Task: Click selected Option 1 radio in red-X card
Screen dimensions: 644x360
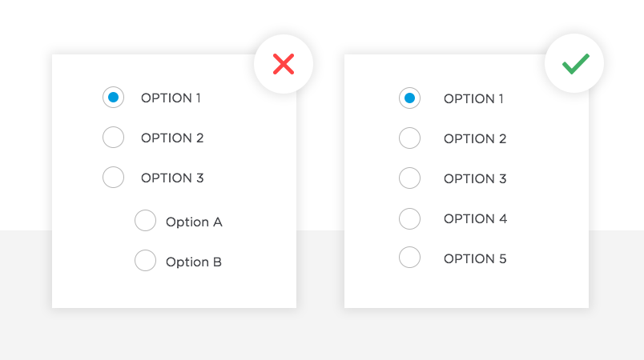Action: (x=114, y=98)
